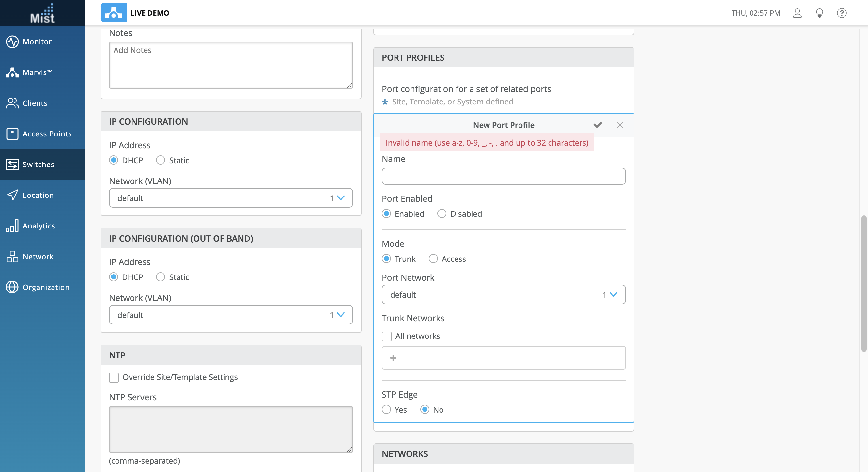Click the Marvis icon next to LIVE DEMO

pos(113,13)
